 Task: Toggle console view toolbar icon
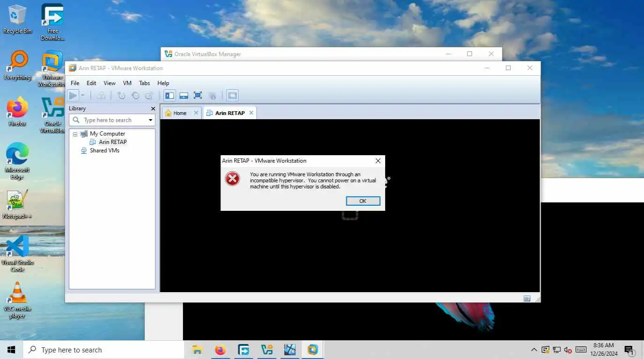(233, 95)
